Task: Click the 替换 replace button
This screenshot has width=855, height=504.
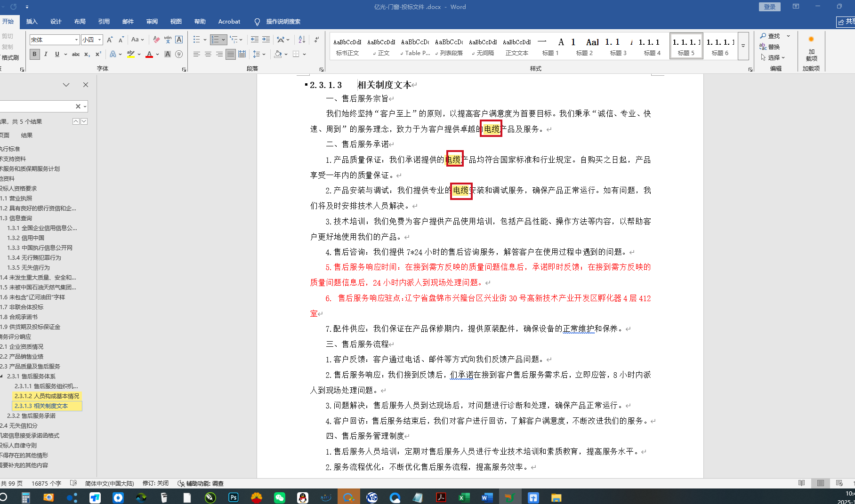Action: click(x=770, y=47)
